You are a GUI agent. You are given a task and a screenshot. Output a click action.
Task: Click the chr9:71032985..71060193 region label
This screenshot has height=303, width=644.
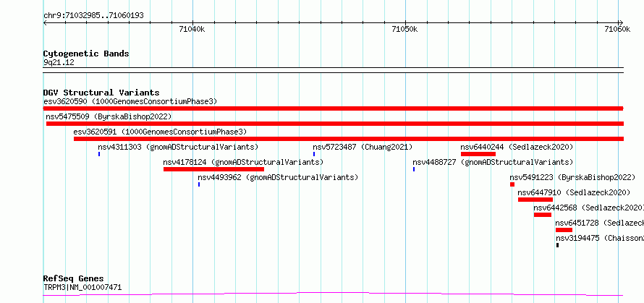pyautogui.click(x=93, y=16)
